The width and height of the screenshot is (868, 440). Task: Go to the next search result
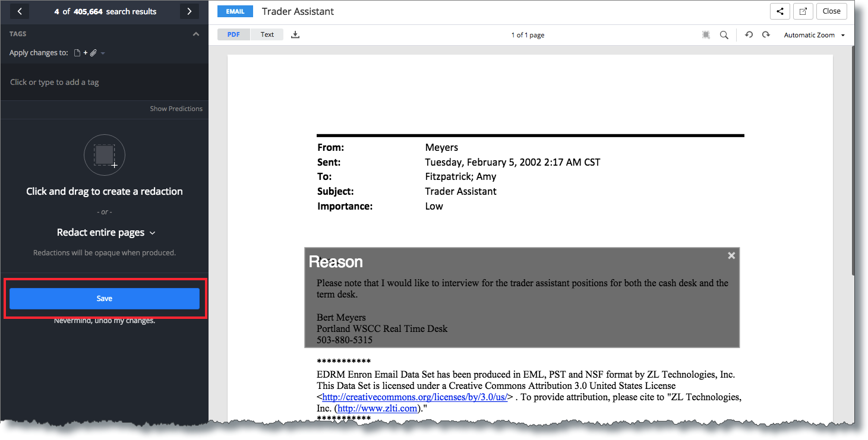189,11
